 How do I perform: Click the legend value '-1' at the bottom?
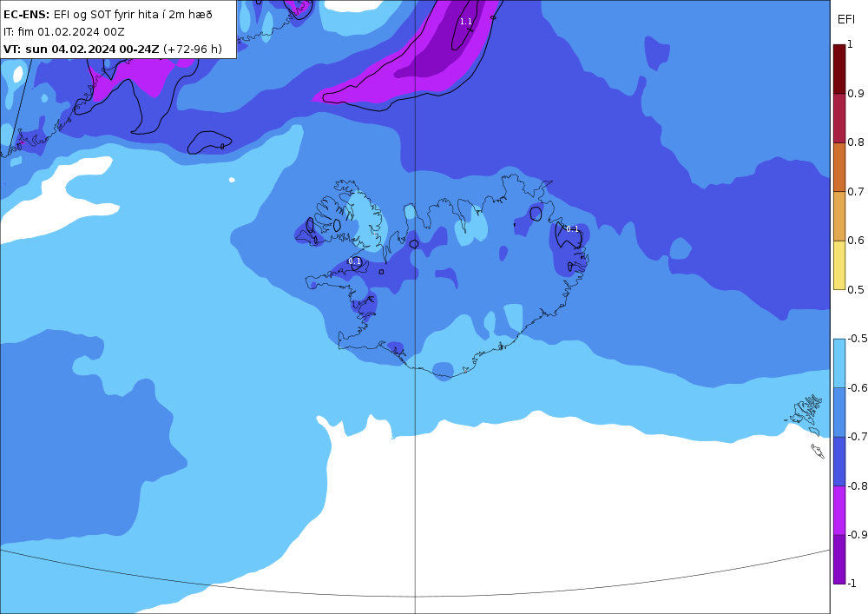coord(852,583)
